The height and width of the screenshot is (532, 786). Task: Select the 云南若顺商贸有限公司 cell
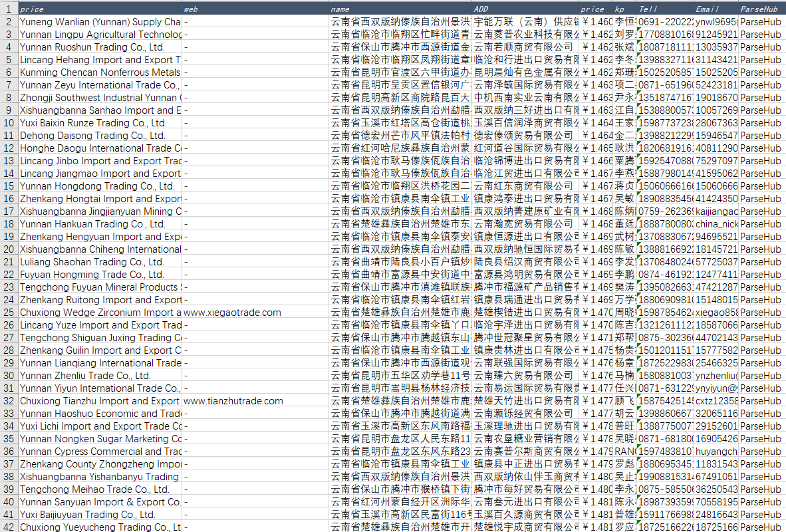click(525, 47)
